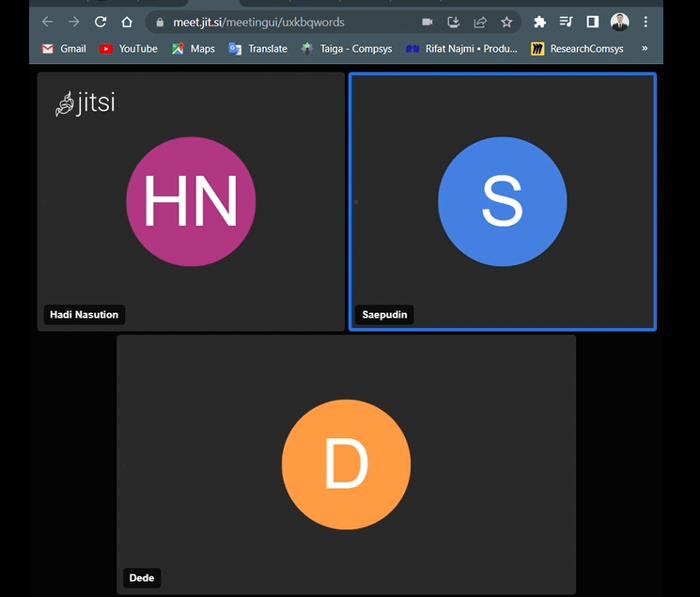Open the Maps bookmark
700x597 pixels.
(x=194, y=49)
